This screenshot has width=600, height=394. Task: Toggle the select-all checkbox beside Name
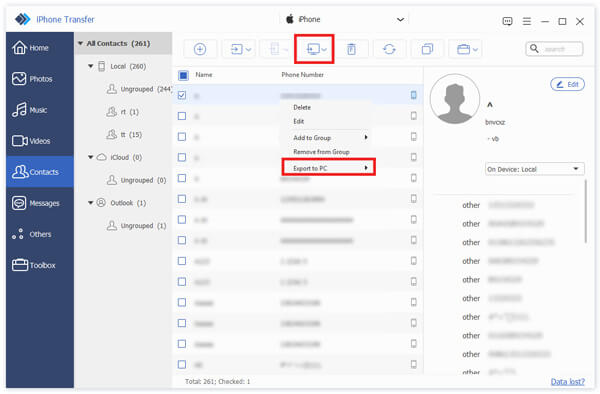[x=183, y=75]
